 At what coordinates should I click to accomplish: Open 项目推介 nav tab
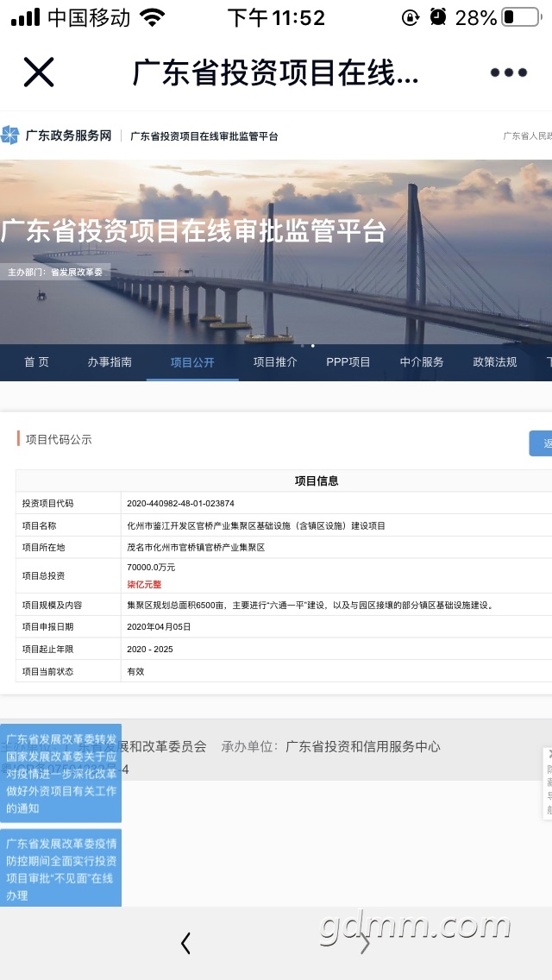pyautogui.click(x=275, y=361)
